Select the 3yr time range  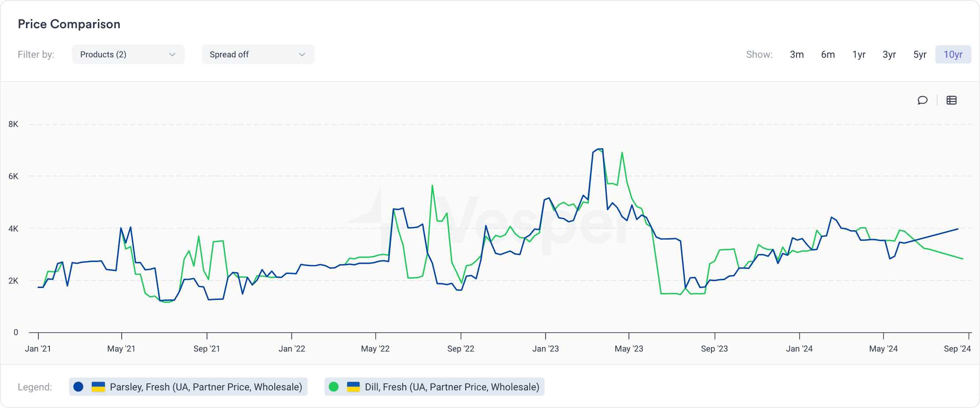889,54
